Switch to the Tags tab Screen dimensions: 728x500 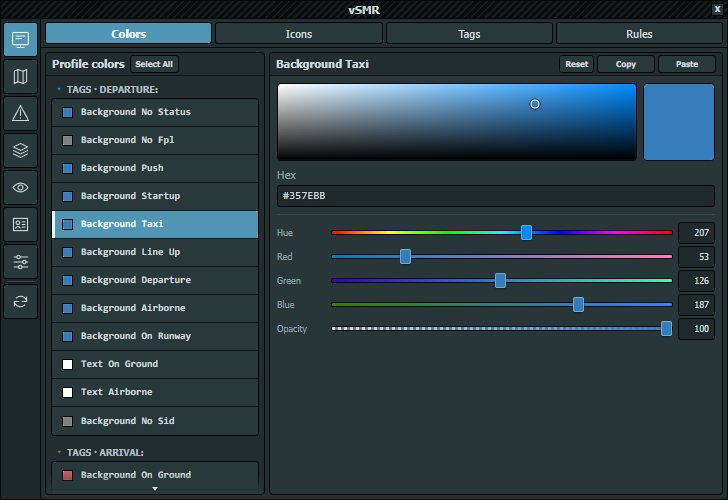(469, 34)
